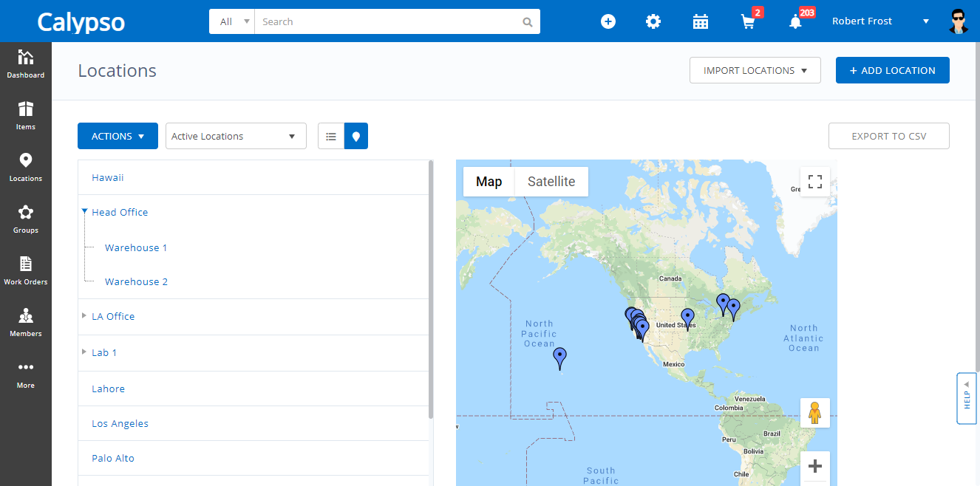This screenshot has width=980, height=486.
Task: Toggle map fullscreen view
Action: click(x=815, y=182)
